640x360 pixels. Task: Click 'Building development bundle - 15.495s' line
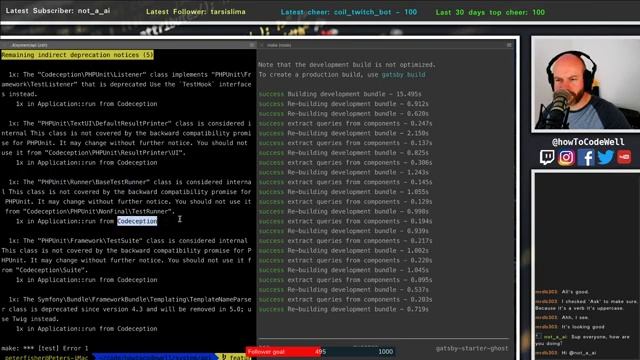(354, 94)
